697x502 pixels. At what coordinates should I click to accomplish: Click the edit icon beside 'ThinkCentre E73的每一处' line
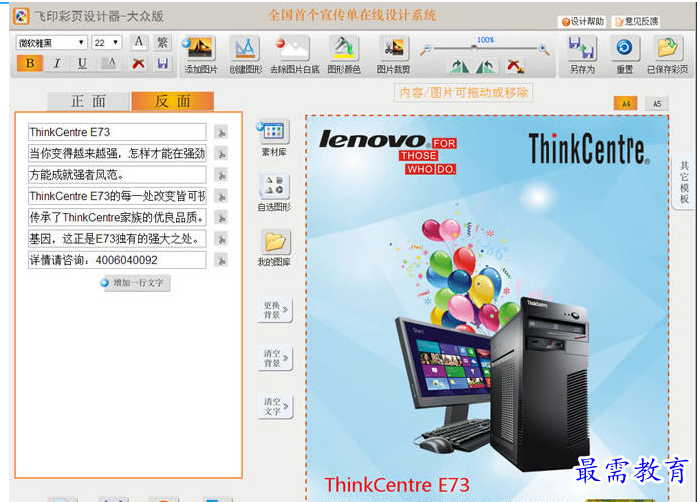[221, 196]
